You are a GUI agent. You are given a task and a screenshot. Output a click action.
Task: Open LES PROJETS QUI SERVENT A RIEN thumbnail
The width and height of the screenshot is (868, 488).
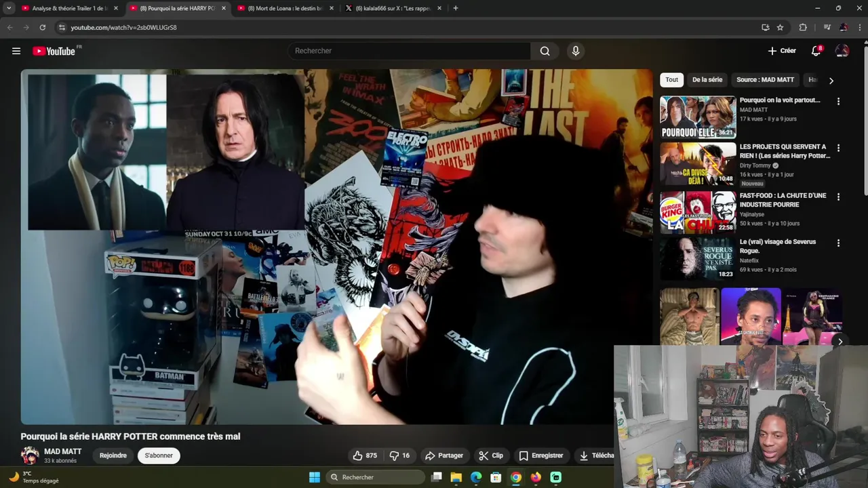(698, 163)
